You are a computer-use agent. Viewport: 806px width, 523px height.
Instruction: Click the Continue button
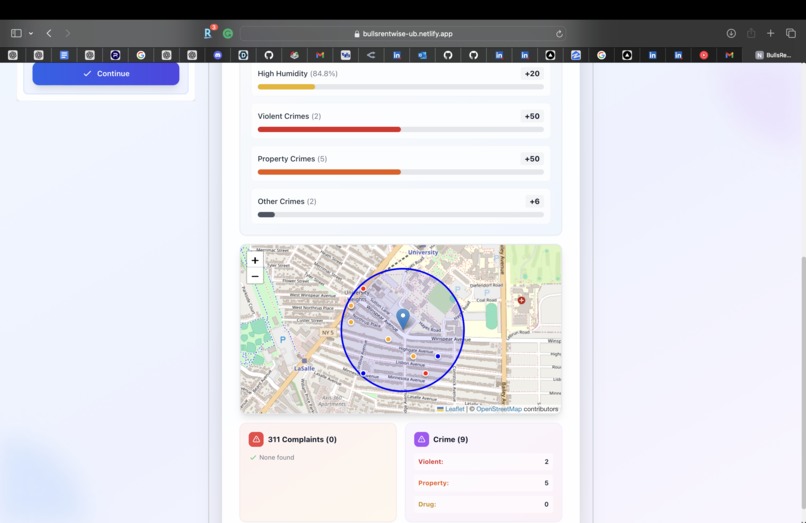click(x=106, y=74)
